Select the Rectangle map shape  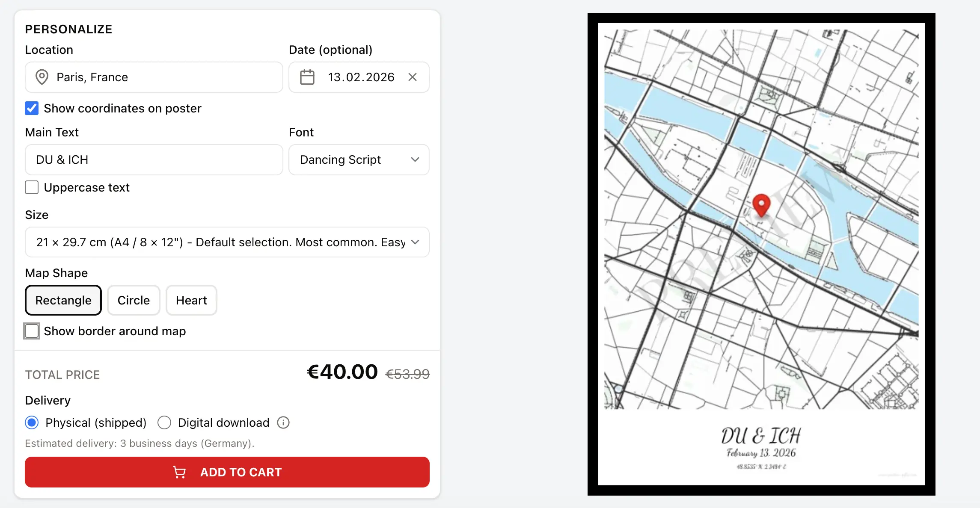63,300
